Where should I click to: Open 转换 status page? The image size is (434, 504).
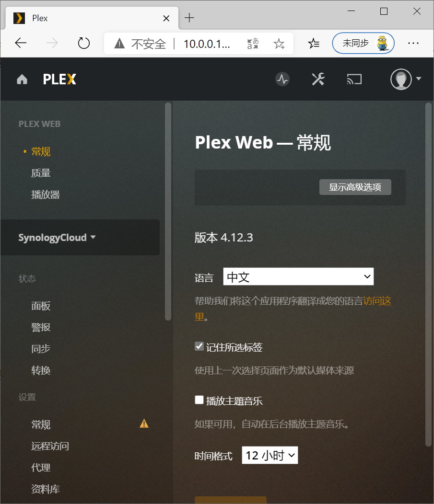[41, 370]
